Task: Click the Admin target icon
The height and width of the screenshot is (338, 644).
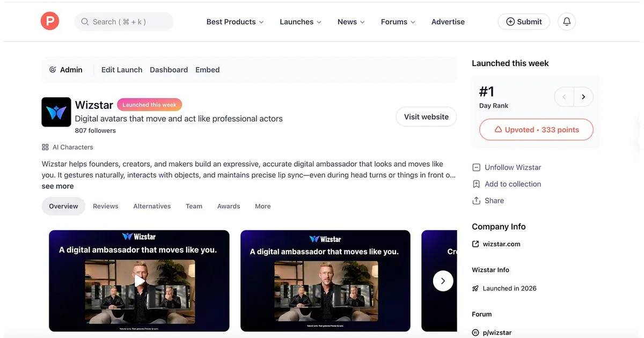Action: [x=53, y=70]
